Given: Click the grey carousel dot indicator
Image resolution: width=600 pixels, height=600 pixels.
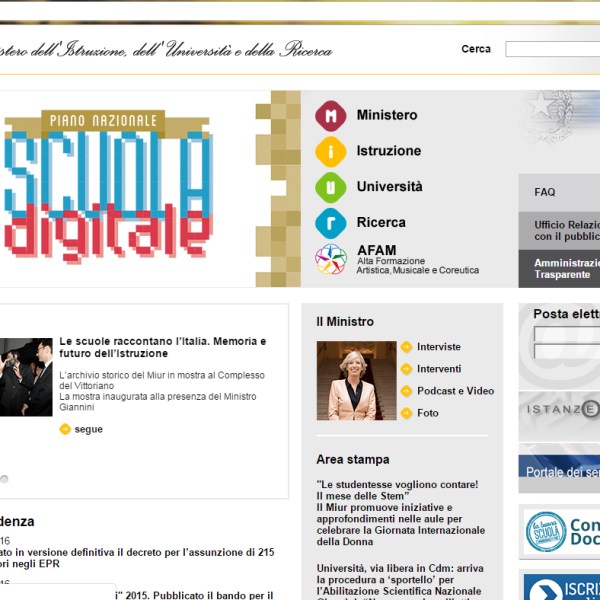Looking at the screenshot, I should [4, 479].
